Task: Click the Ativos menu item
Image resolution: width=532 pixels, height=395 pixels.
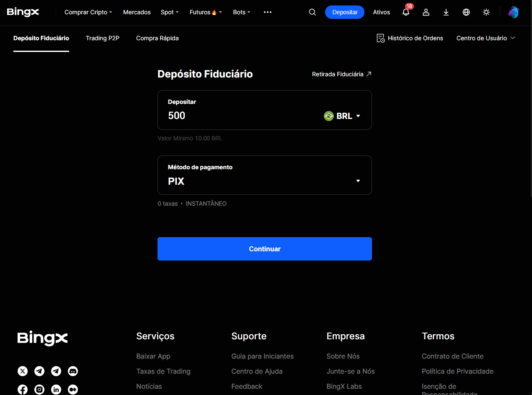Action: click(382, 12)
